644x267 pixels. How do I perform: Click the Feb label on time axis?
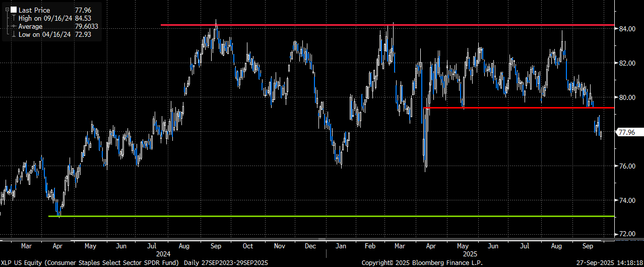coord(370,246)
